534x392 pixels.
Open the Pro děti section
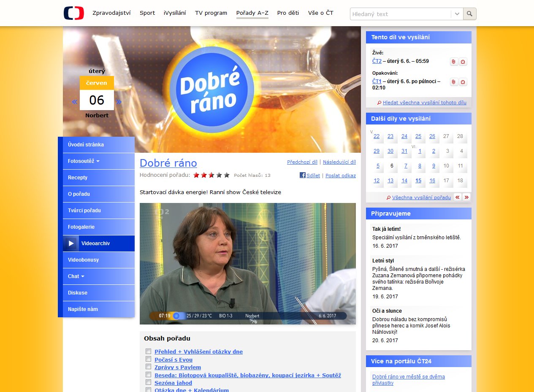288,13
